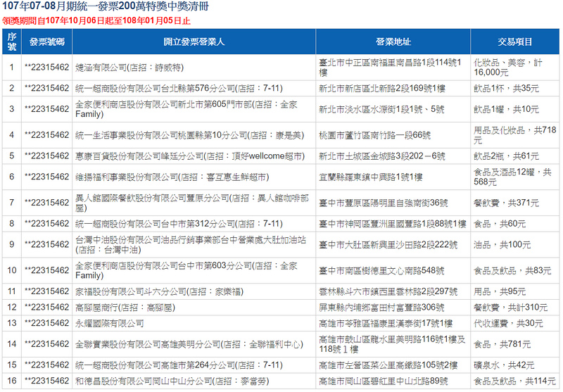This screenshot has width=563, height=392.
Task: Click the 營業地址 column header
Action: pos(393,42)
